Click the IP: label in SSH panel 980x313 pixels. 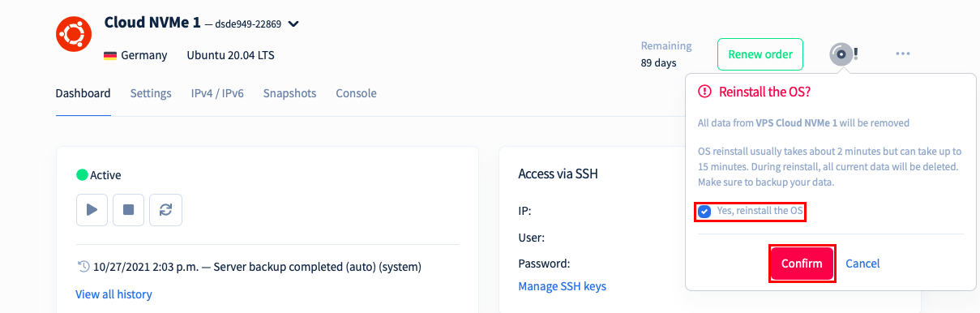pos(524,211)
